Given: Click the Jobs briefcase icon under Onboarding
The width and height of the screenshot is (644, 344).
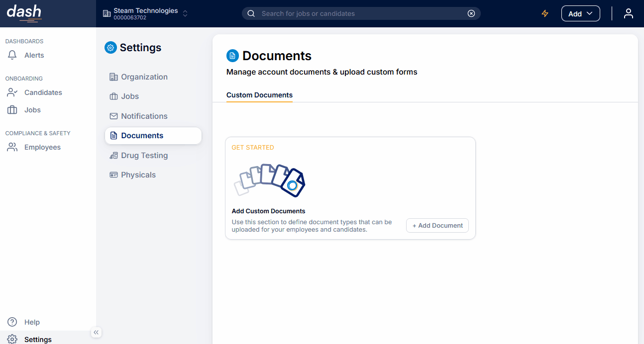Looking at the screenshot, I should pyautogui.click(x=12, y=109).
